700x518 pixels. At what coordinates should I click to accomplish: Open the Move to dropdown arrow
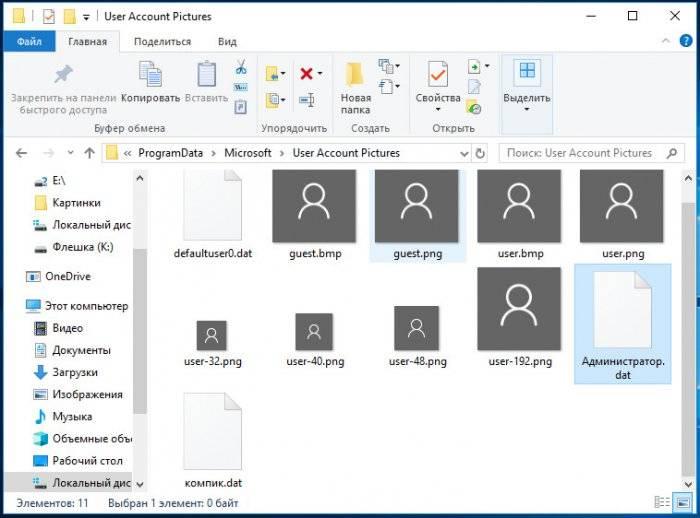tap(283, 74)
